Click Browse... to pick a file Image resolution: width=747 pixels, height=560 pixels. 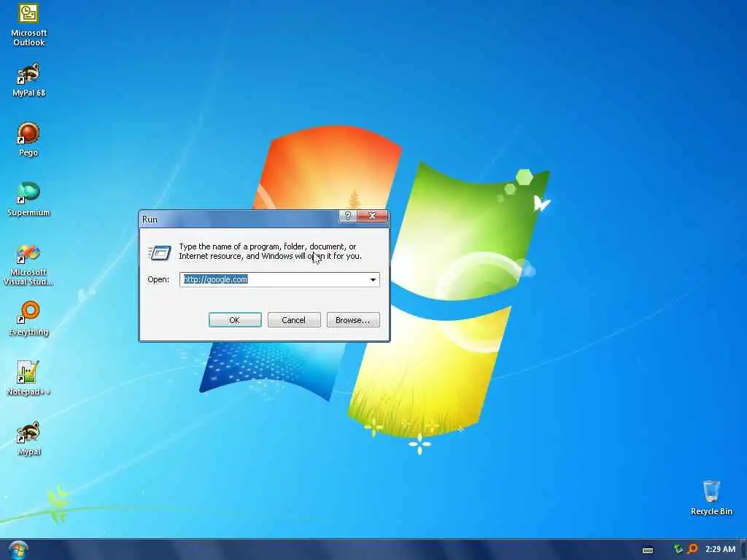point(353,320)
